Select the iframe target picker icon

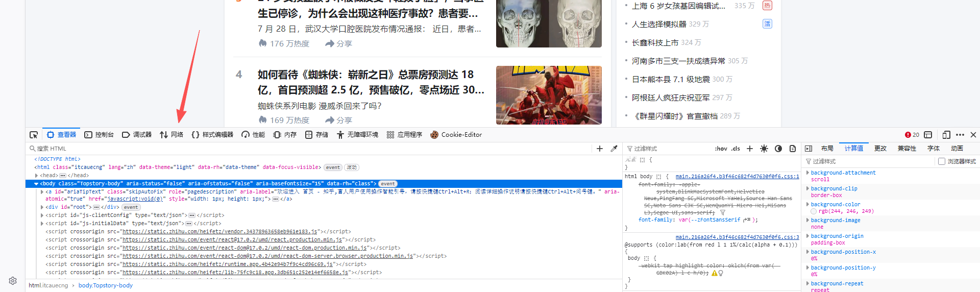[x=928, y=135]
